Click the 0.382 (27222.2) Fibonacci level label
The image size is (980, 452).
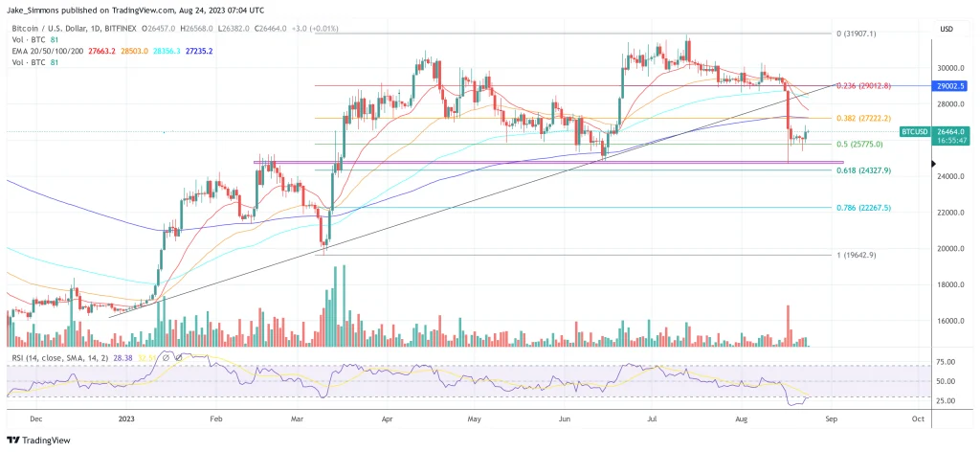tap(863, 118)
